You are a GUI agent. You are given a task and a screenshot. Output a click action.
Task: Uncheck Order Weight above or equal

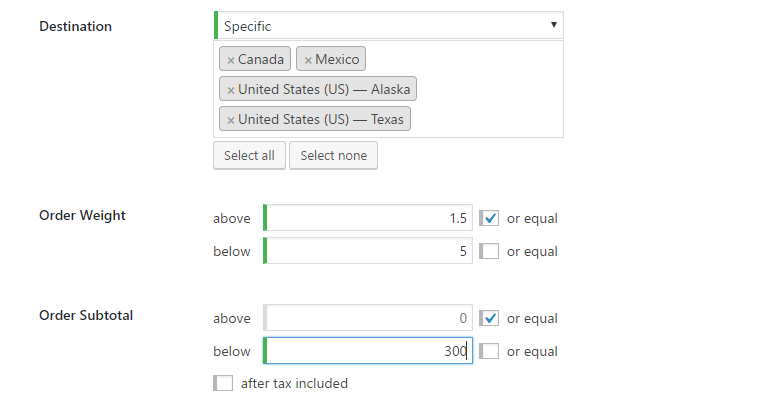tap(489, 218)
